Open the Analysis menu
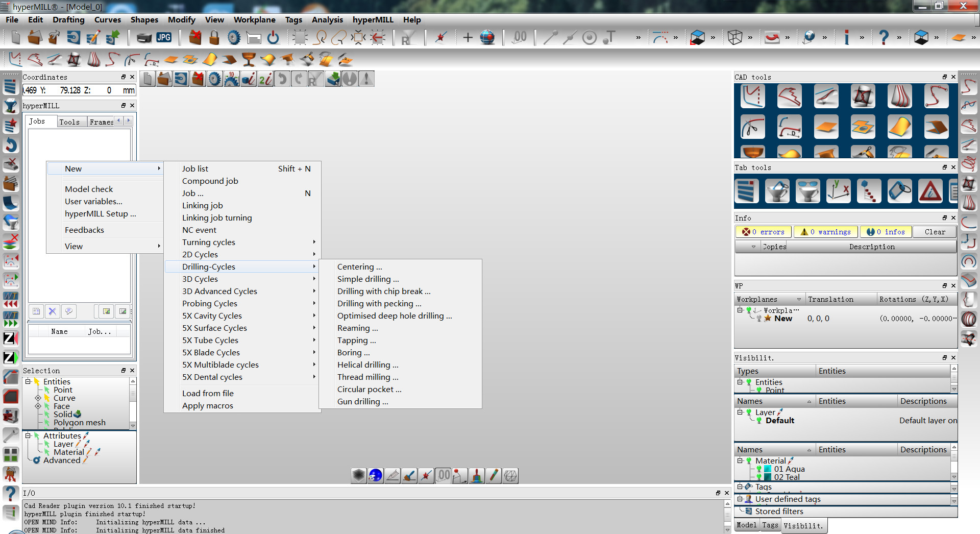The width and height of the screenshot is (980, 534). tap(327, 19)
